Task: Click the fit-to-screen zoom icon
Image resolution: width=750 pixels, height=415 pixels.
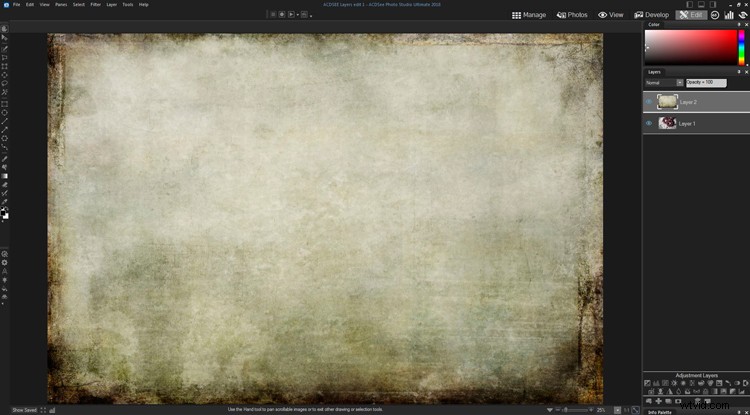Action: pyautogui.click(x=635, y=410)
